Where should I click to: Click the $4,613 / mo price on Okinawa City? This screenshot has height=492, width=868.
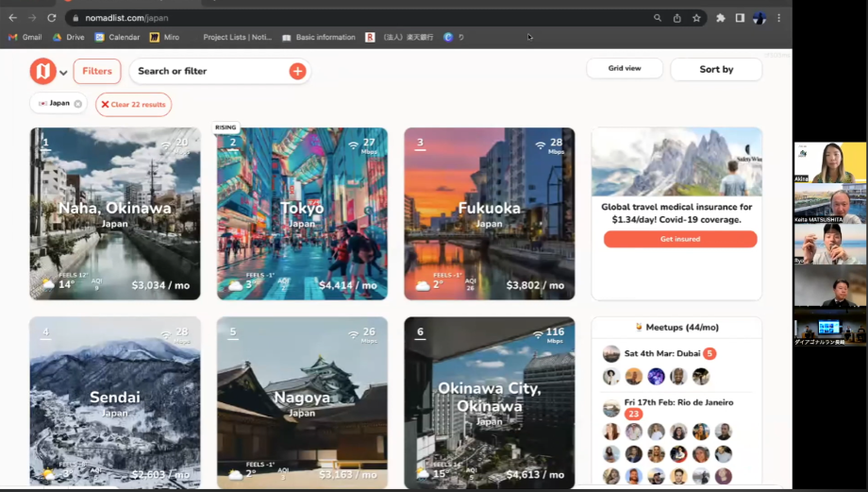click(x=535, y=474)
